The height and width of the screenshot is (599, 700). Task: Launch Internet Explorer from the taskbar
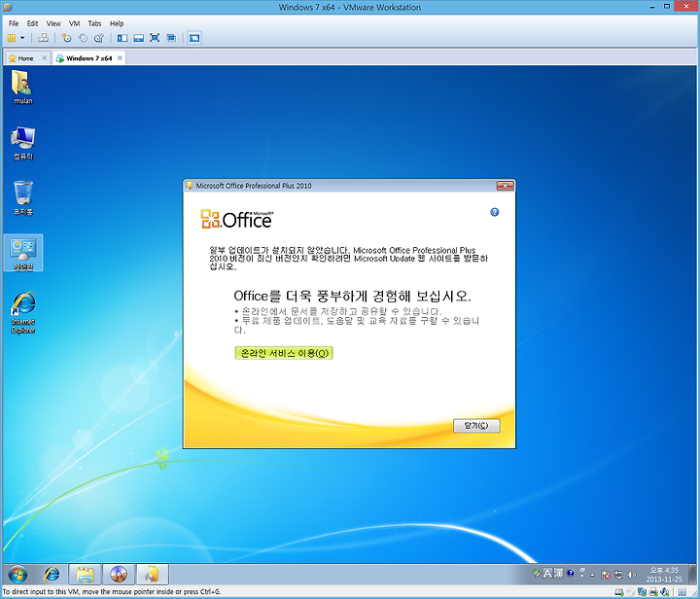point(52,574)
